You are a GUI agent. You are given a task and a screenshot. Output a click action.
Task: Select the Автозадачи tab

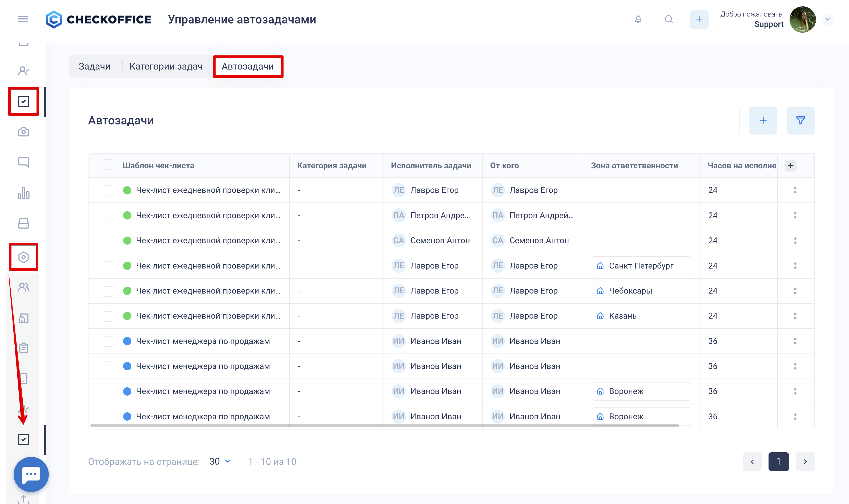248,66
